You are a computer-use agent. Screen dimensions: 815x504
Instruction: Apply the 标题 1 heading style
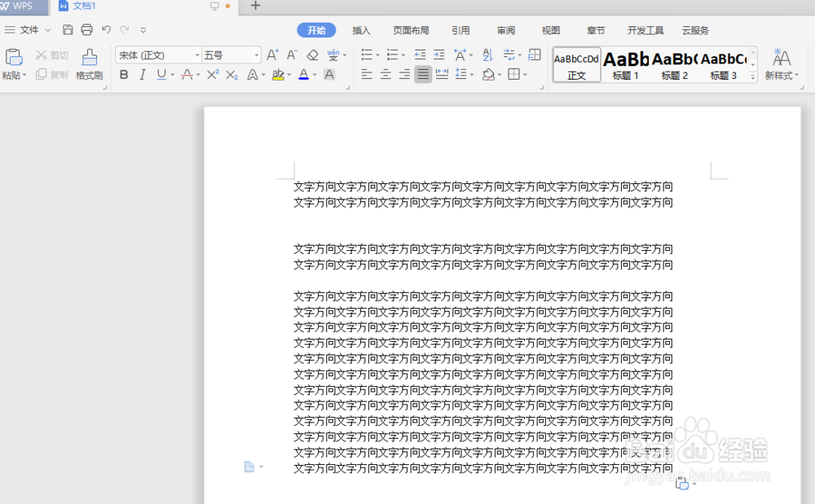(x=625, y=65)
